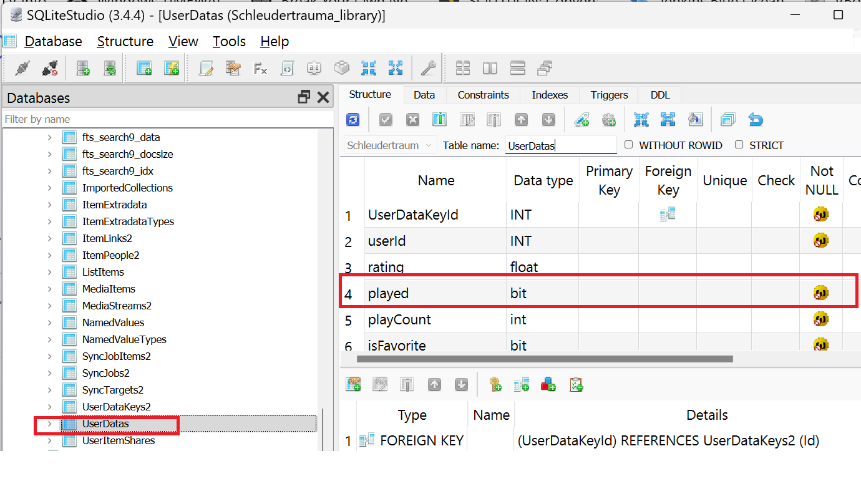The width and height of the screenshot is (861, 504).
Task: Open the database selector dropdown showing Schleudertraum
Action: coord(390,145)
